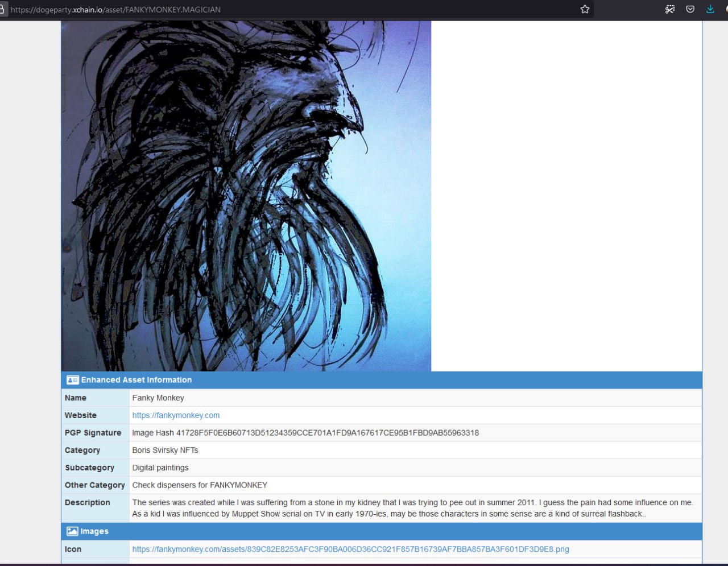Viewport: 728px width, 566px height.
Task: Click the Images section picture icon
Action: (72, 531)
